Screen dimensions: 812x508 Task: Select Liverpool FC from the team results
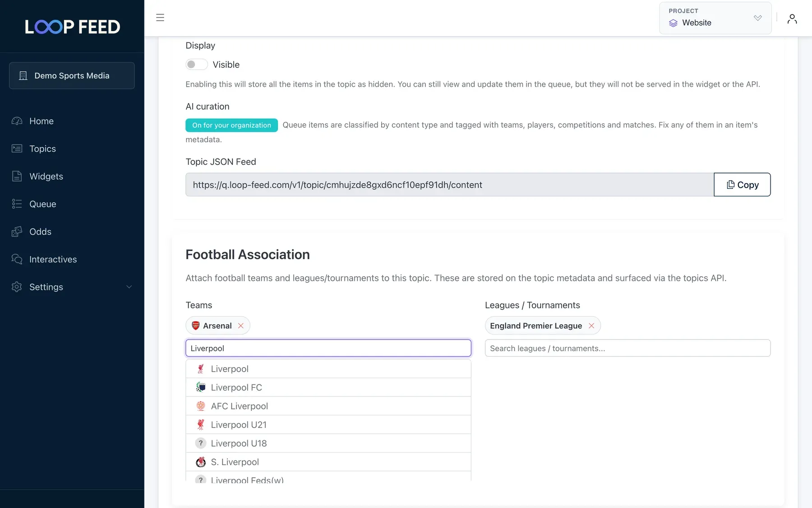(328, 387)
